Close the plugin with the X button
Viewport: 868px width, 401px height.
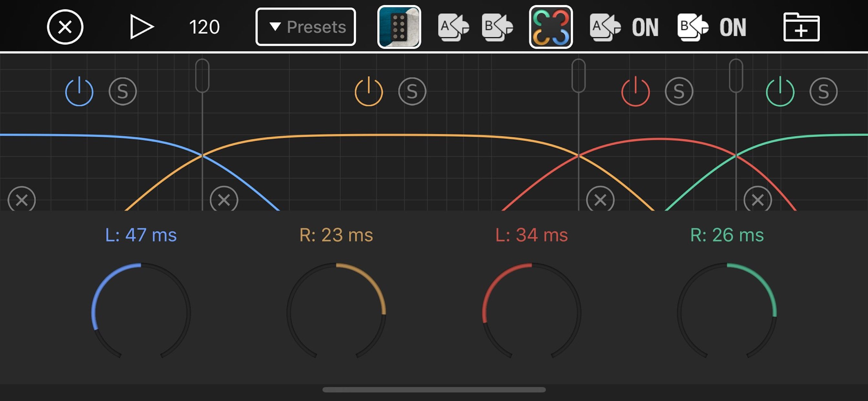tap(65, 27)
